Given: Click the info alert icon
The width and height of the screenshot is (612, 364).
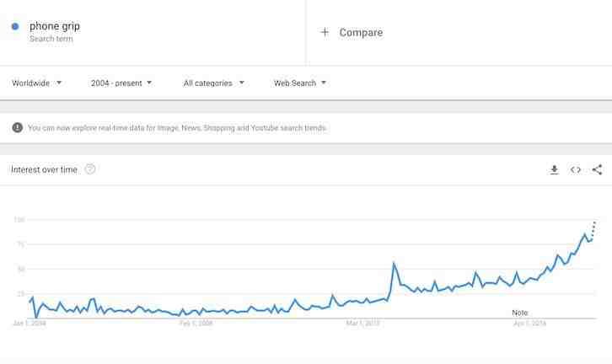Looking at the screenshot, I should (17, 127).
